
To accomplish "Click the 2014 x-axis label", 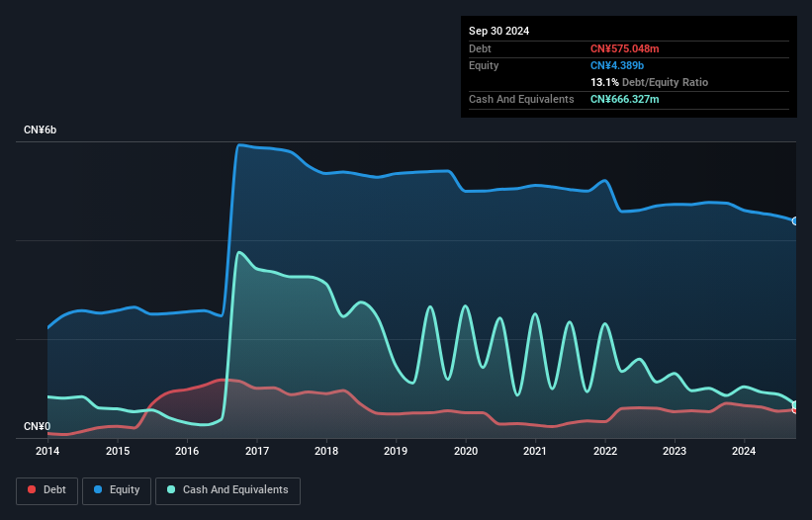I will (x=47, y=451).
